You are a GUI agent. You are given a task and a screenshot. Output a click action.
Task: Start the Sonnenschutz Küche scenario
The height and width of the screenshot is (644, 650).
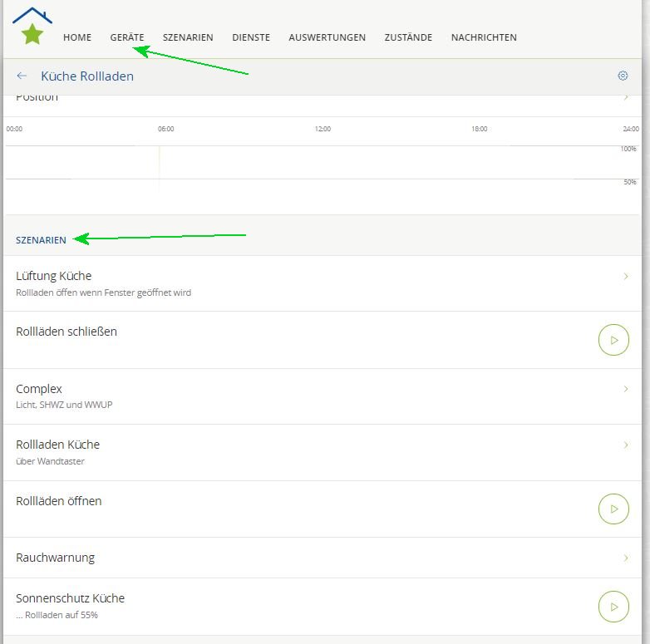(x=613, y=607)
